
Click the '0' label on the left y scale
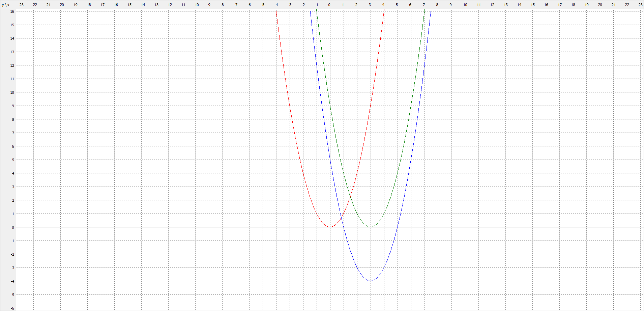[13, 227]
